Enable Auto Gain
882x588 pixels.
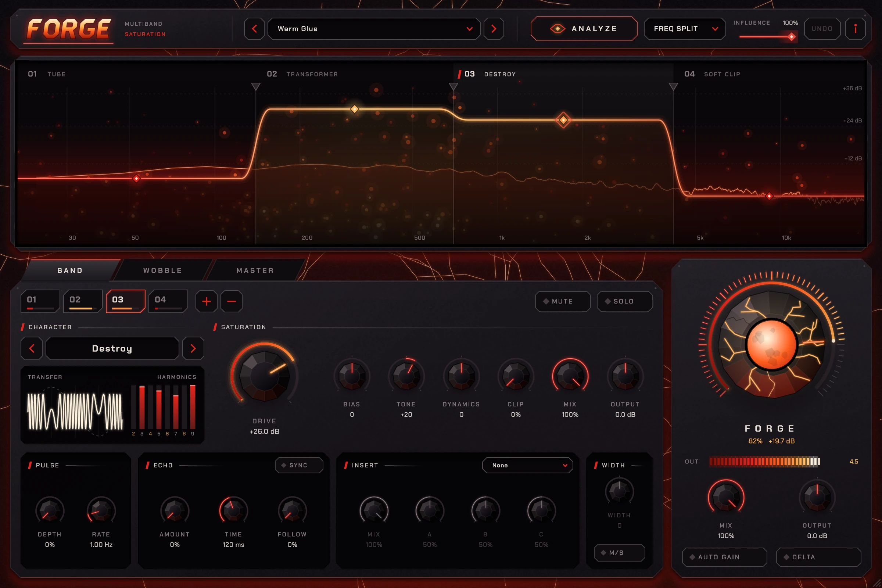pyautogui.click(x=724, y=557)
